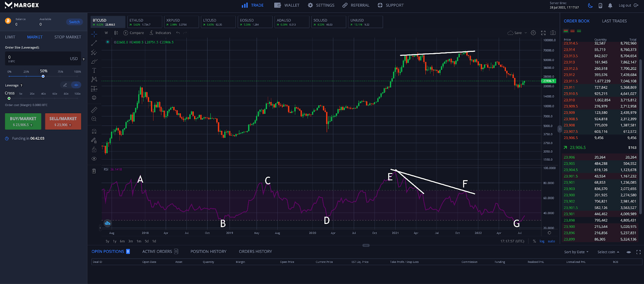Open notifications bell

(x=610, y=6)
